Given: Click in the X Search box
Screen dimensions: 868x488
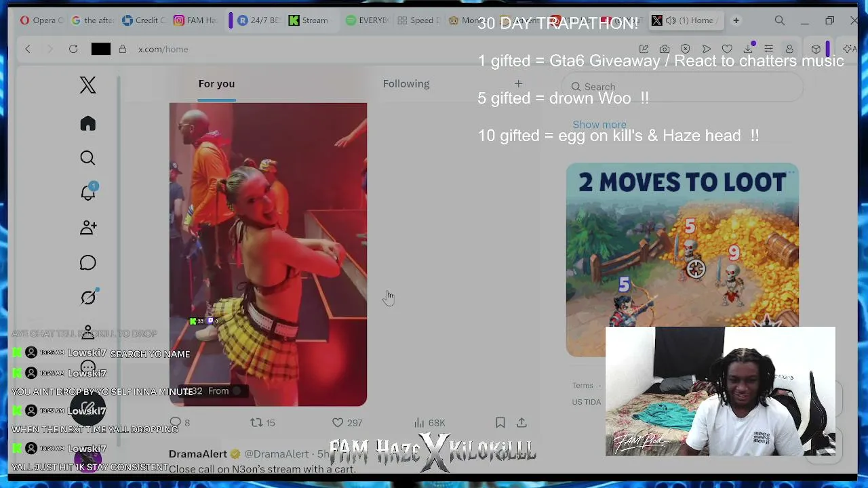Looking at the screenshot, I should (682, 87).
